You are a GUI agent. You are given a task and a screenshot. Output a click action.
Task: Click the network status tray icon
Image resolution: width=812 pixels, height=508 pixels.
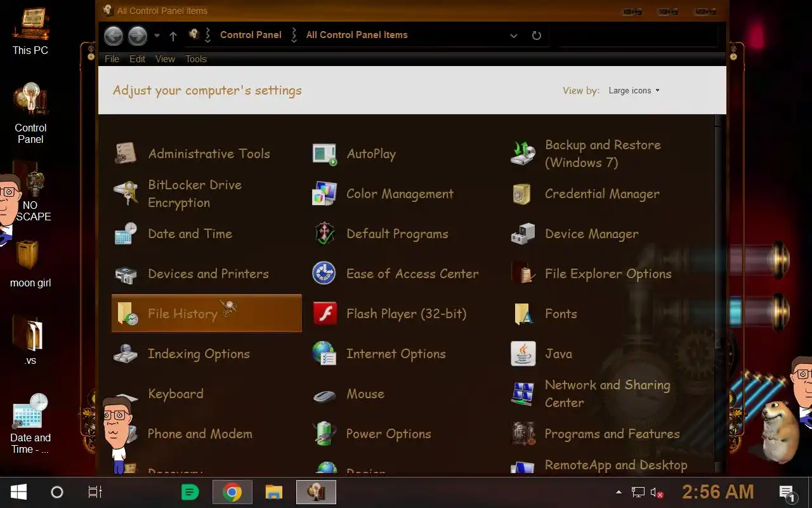coord(638,492)
